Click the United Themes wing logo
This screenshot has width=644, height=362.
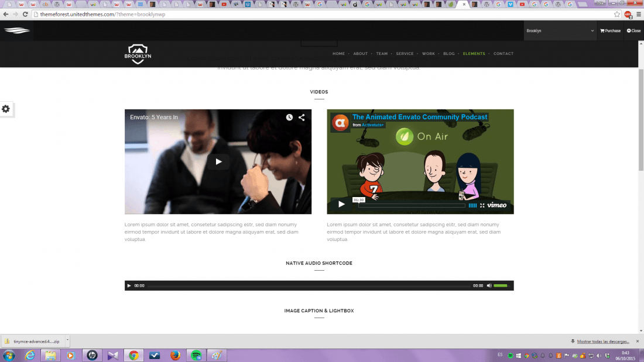click(17, 30)
